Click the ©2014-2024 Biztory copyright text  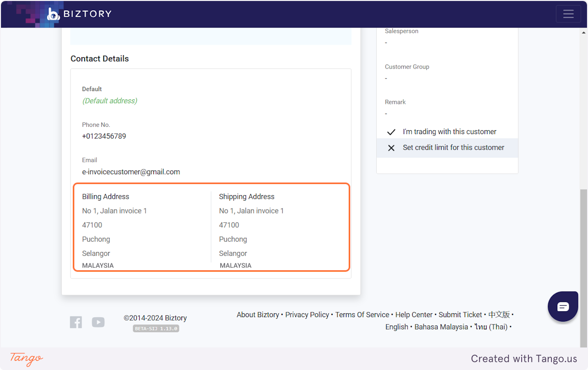tap(155, 318)
